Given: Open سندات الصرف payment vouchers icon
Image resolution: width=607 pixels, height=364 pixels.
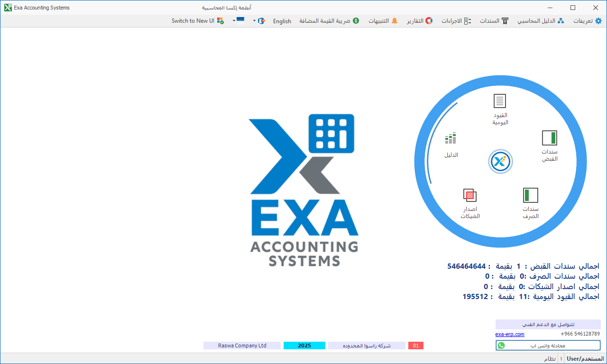Looking at the screenshot, I should click(531, 195).
